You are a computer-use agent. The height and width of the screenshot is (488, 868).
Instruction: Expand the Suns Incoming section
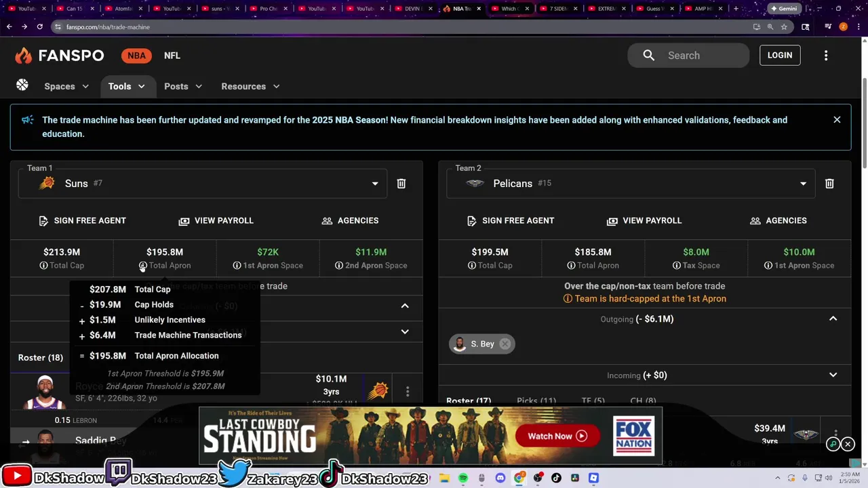coord(405,331)
